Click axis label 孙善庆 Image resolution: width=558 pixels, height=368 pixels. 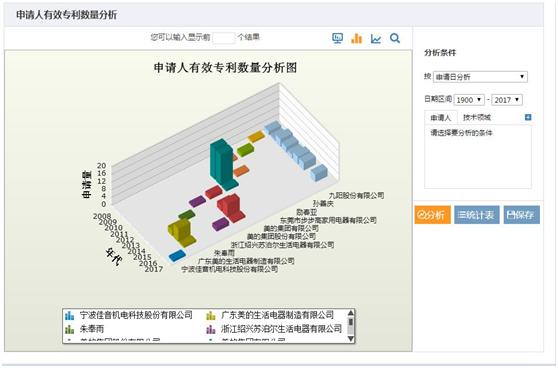pyautogui.click(x=323, y=204)
